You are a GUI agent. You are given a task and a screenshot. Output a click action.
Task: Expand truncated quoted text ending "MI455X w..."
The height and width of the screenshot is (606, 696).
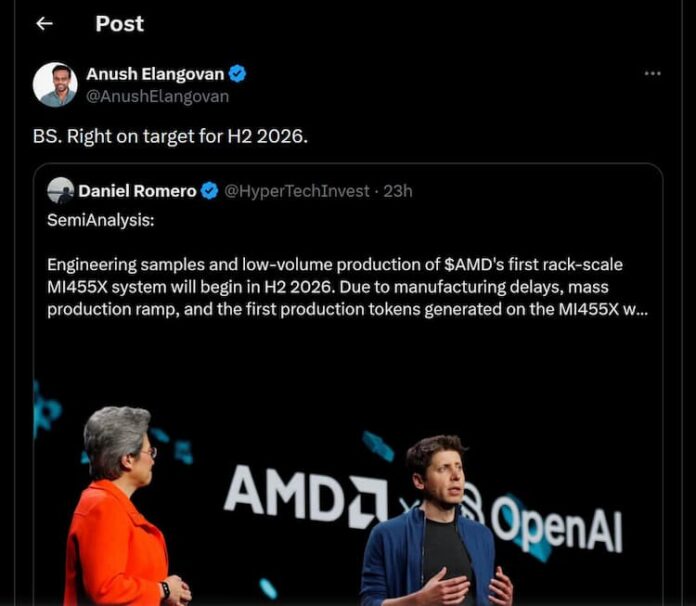click(x=630, y=309)
